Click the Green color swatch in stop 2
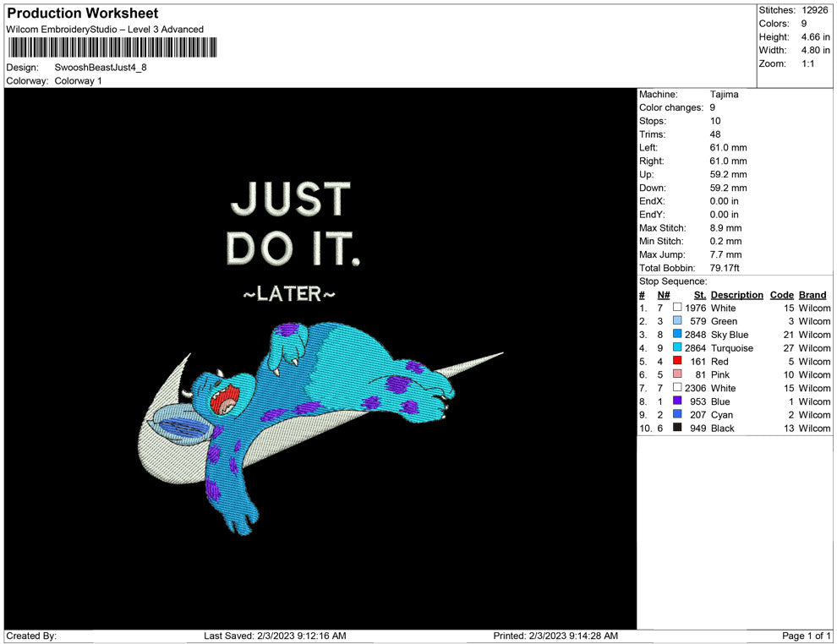 tap(677, 321)
